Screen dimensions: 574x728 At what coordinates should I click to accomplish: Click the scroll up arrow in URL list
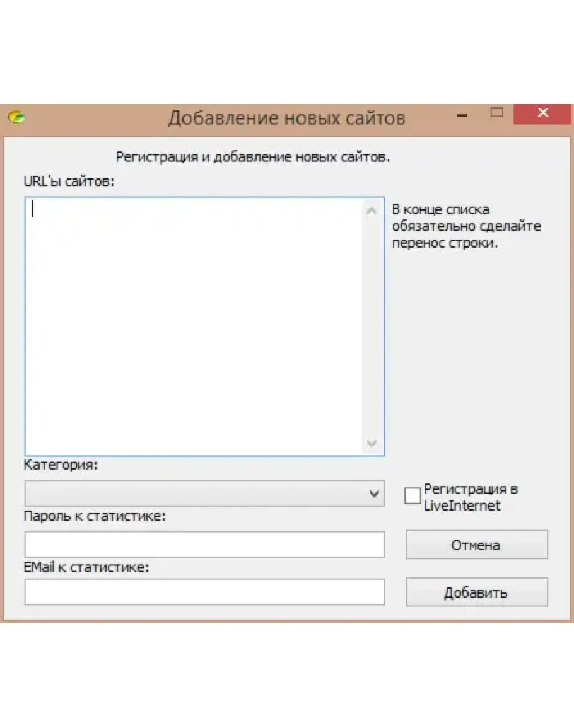(x=372, y=211)
